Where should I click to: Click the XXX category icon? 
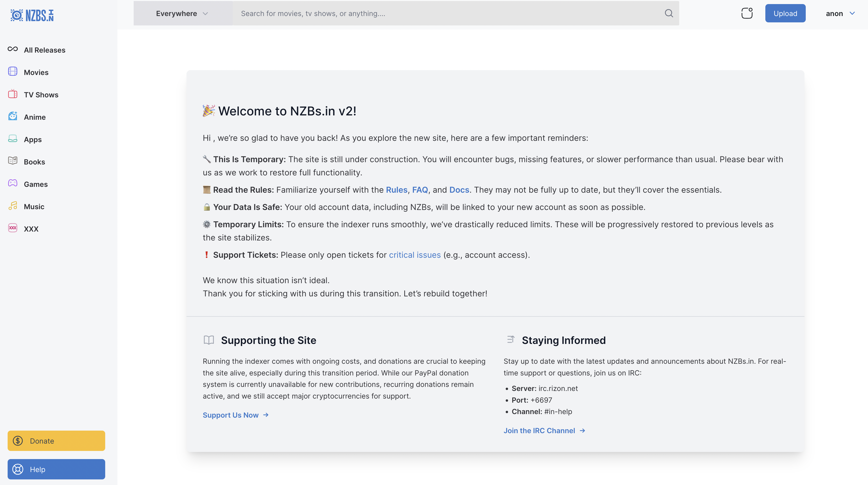pos(13,228)
